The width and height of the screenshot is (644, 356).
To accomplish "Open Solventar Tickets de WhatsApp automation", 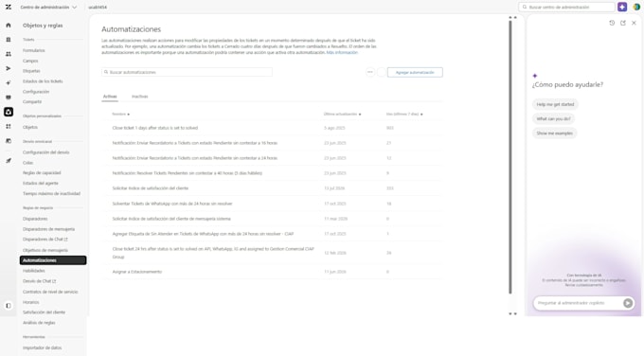I will [x=172, y=204].
